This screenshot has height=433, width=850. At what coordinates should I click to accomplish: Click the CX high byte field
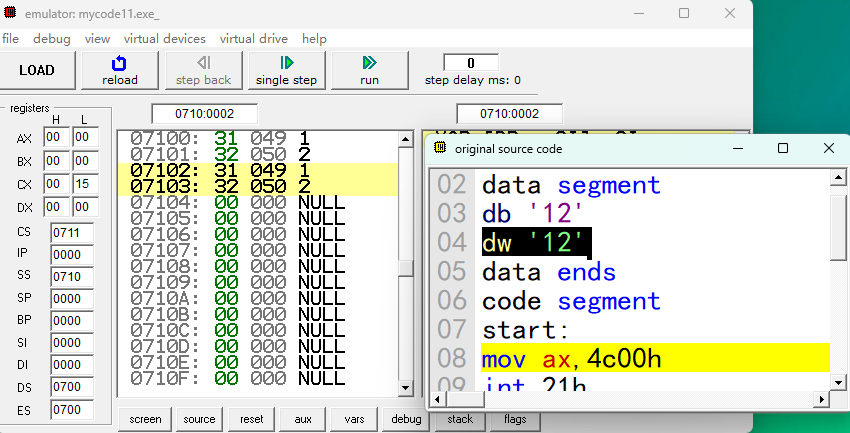(x=56, y=184)
